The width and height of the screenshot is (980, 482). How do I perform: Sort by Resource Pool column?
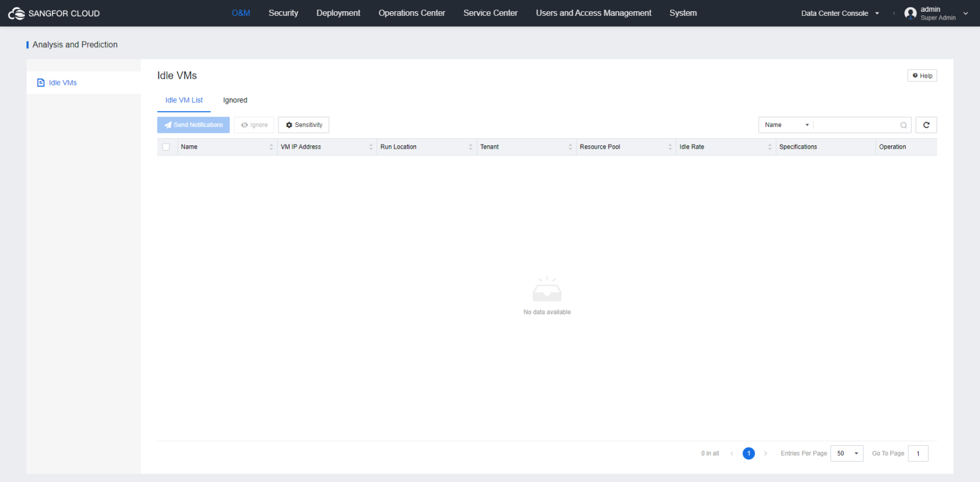pyautogui.click(x=670, y=147)
